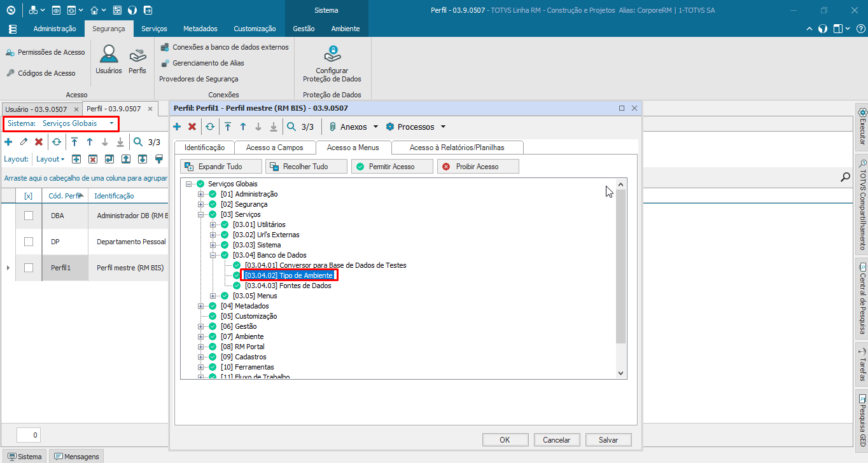Viewport: 868px width, 463px height.
Task: Go to first record arrow in dialog
Action: [x=228, y=127]
